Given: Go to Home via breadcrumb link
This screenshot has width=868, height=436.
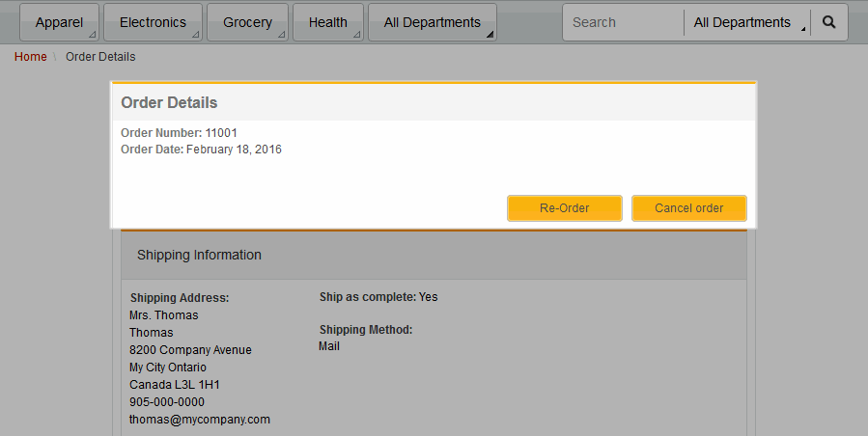Looking at the screenshot, I should (x=31, y=57).
